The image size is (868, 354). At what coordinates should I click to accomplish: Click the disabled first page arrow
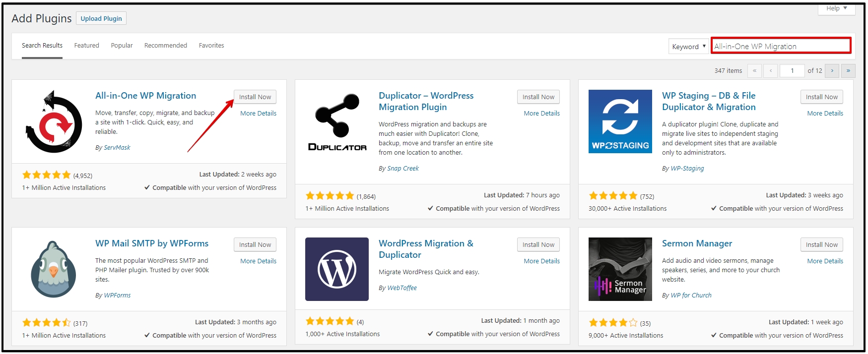(x=754, y=71)
